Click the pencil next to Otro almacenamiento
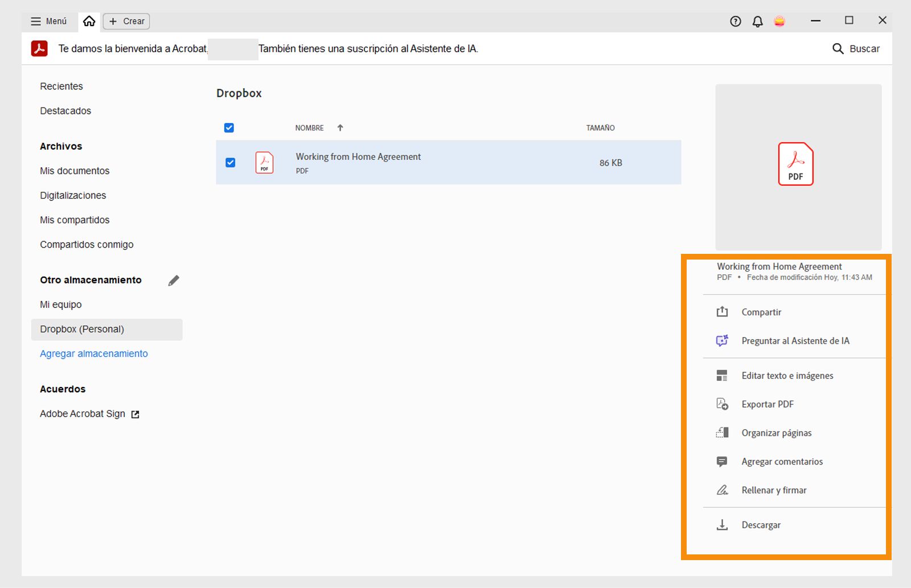911x588 pixels. (x=174, y=279)
